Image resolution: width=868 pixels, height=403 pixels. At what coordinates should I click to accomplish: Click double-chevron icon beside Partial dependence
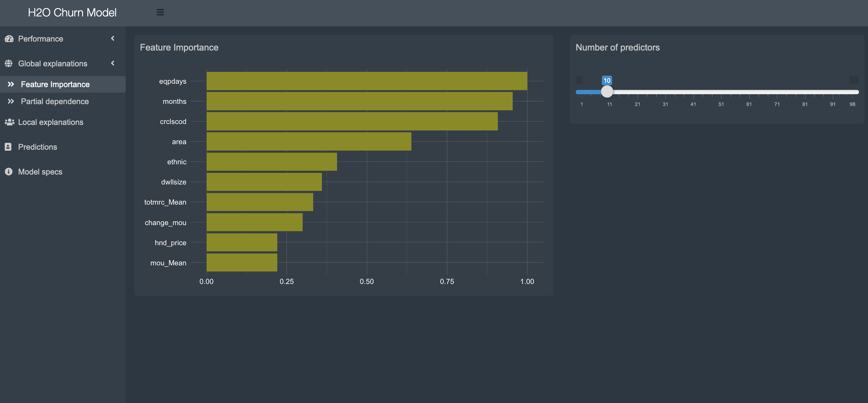[x=11, y=101]
